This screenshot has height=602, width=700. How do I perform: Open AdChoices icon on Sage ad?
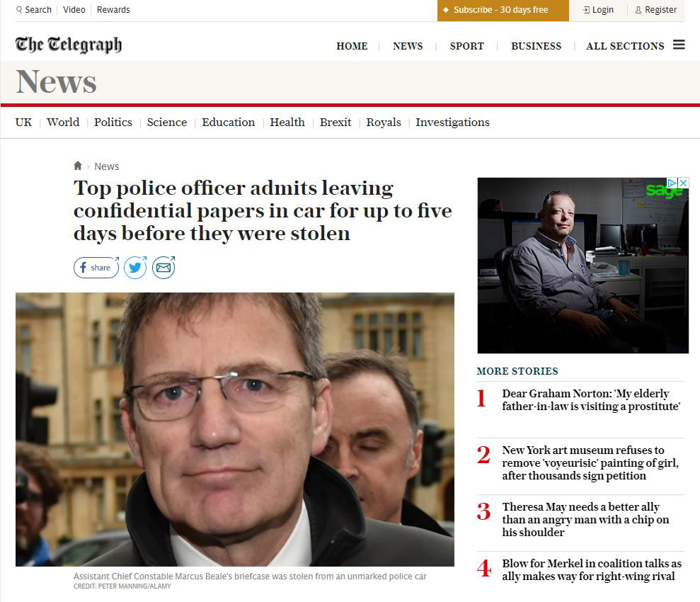[672, 182]
